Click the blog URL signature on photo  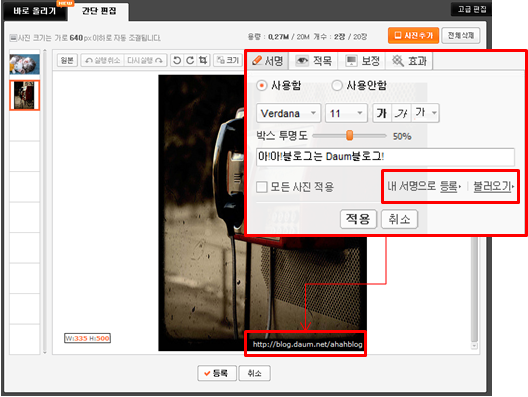pos(307,344)
